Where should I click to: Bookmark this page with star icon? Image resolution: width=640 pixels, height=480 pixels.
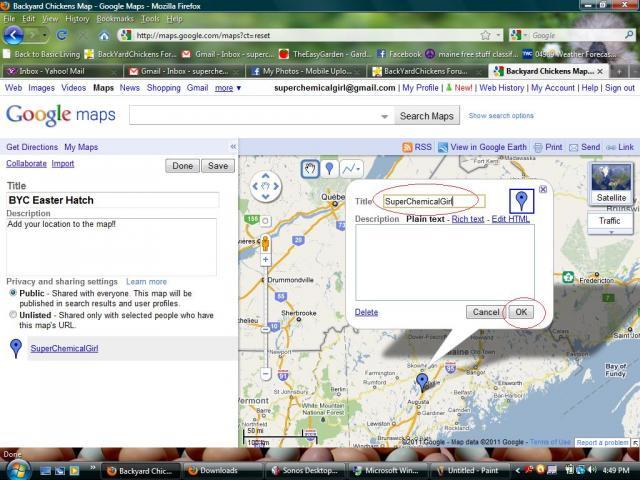click(x=485, y=36)
